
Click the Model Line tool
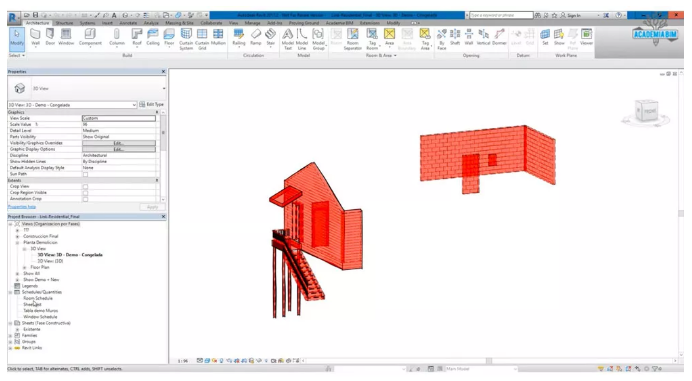click(302, 39)
